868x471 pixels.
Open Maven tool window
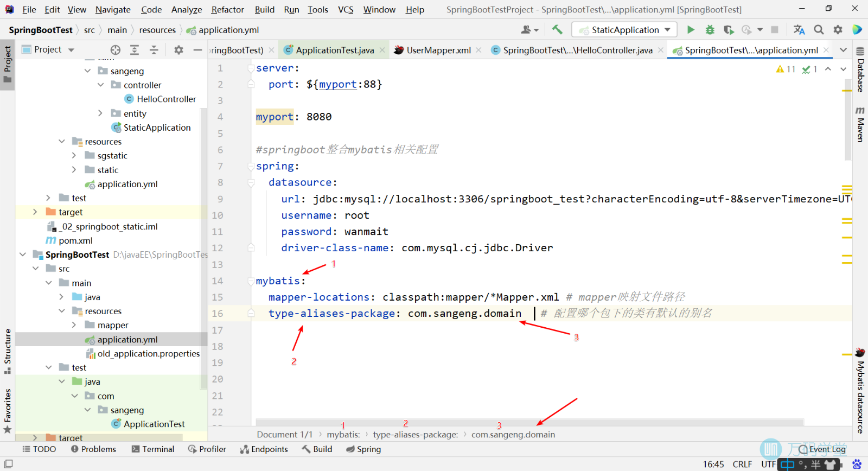point(860,124)
